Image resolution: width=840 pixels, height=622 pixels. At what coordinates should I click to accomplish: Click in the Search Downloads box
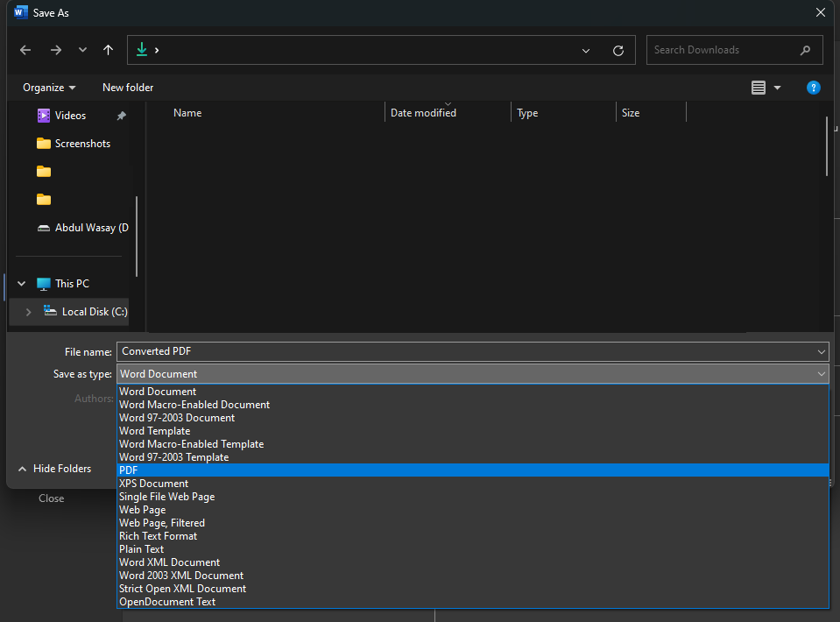[723, 50]
